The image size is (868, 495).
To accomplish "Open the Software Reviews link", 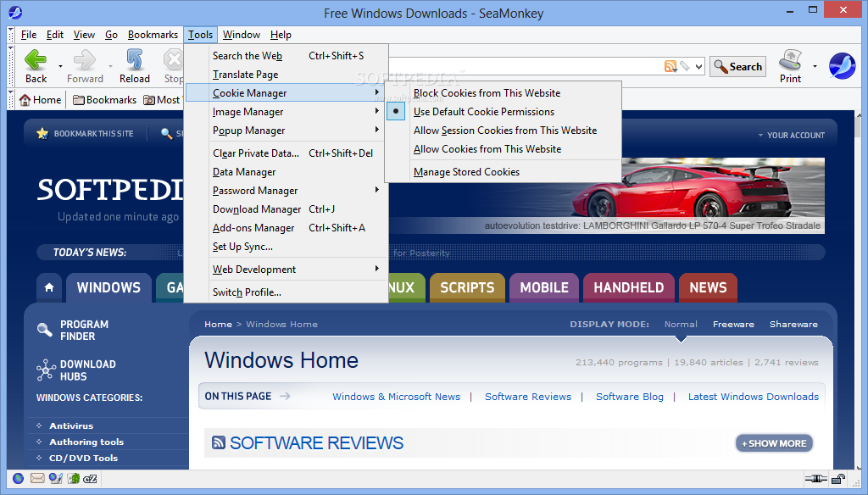I will [x=528, y=397].
